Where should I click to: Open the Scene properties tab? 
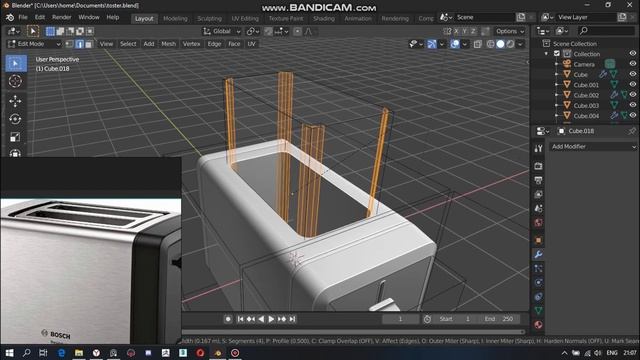pos(538,209)
